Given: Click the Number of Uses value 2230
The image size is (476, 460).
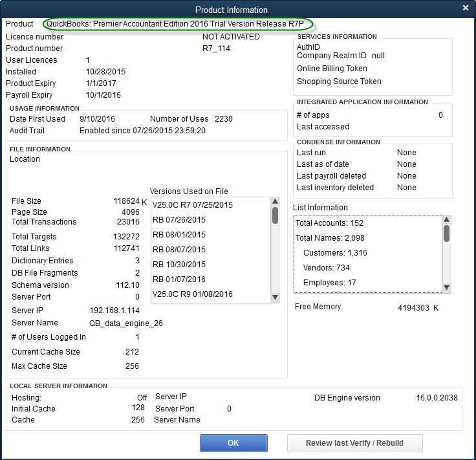Looking at the screenshot, I should click(x=223, y=119).
